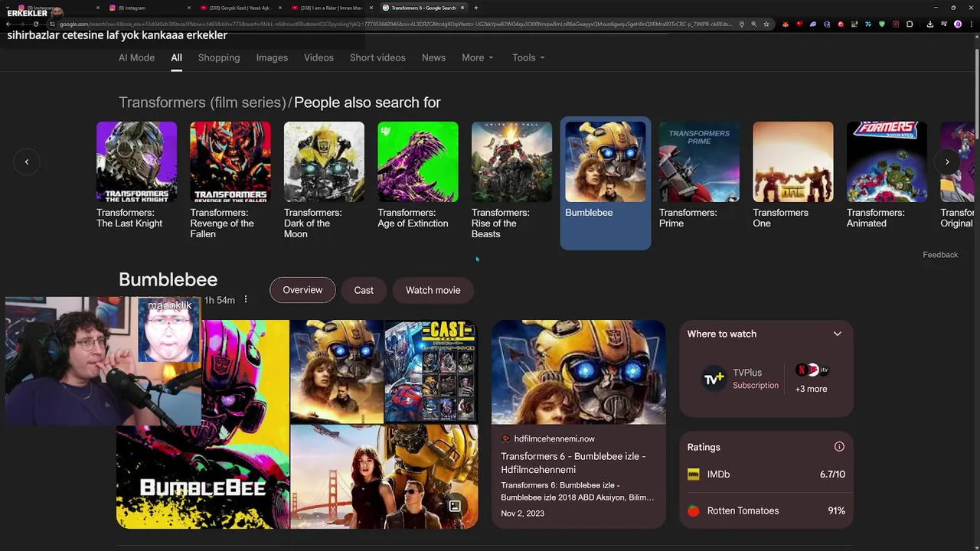Open the Tools dropdown
The image size is (980, 551).
click(528, 57)
